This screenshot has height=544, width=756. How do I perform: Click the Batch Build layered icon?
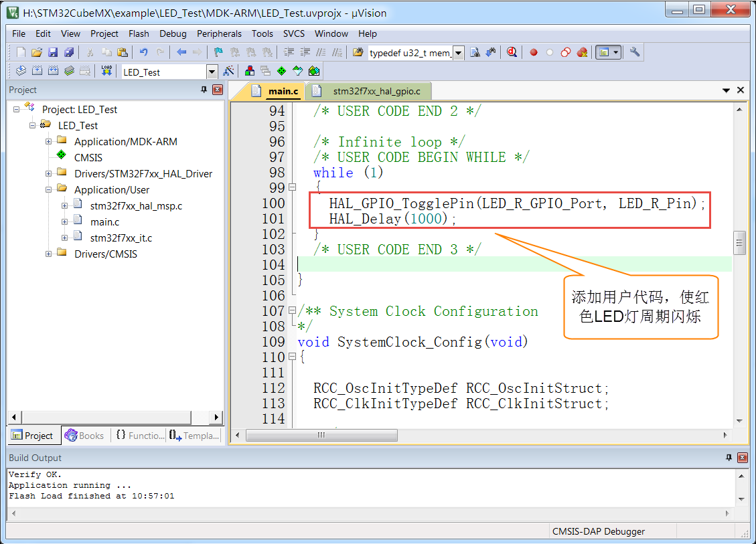(69, 71)
